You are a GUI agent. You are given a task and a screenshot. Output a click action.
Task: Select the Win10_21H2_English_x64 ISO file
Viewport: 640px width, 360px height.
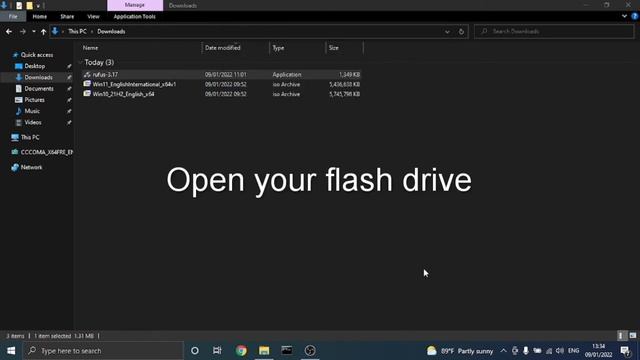coord(221,94)
